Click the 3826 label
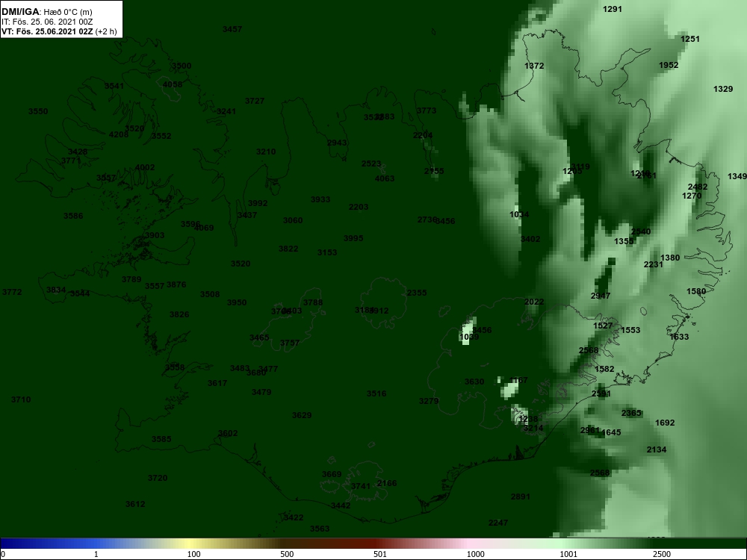 [179, 315]
